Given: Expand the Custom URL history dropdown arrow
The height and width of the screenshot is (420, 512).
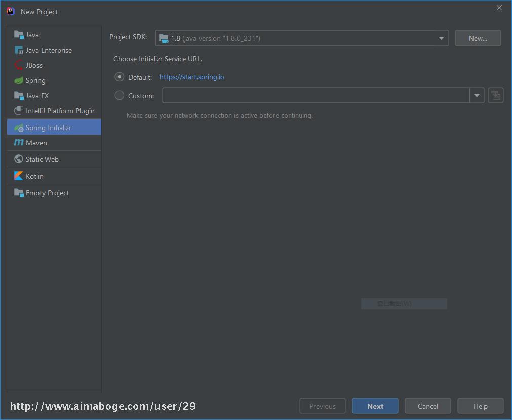Looking at the screenshot, I should click(477, 95).
